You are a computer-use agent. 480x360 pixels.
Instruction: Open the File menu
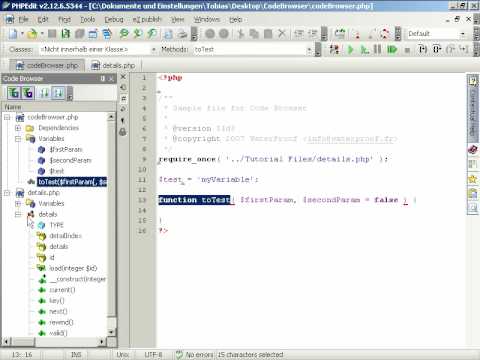[x=23, y=20]
